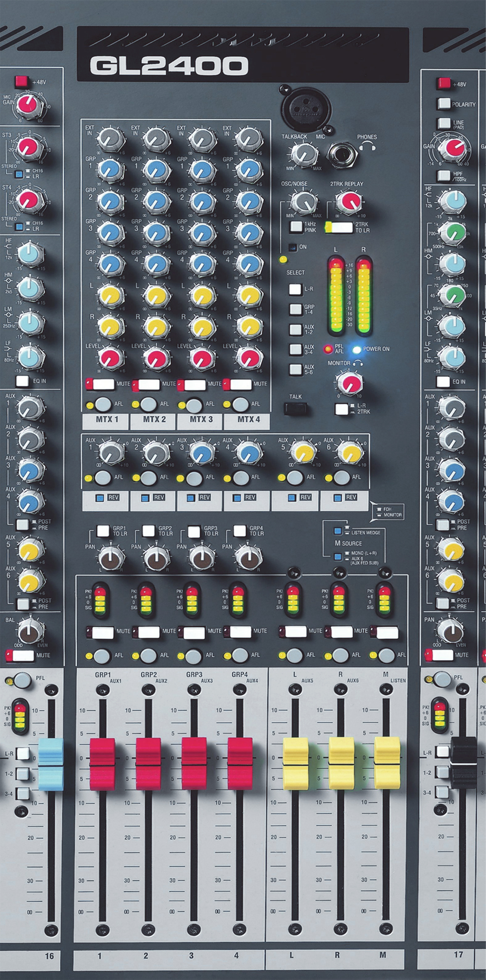Click the AUX 5 master yellow knob
Screen dimensions: 486x980
click(x=303, y=453)
